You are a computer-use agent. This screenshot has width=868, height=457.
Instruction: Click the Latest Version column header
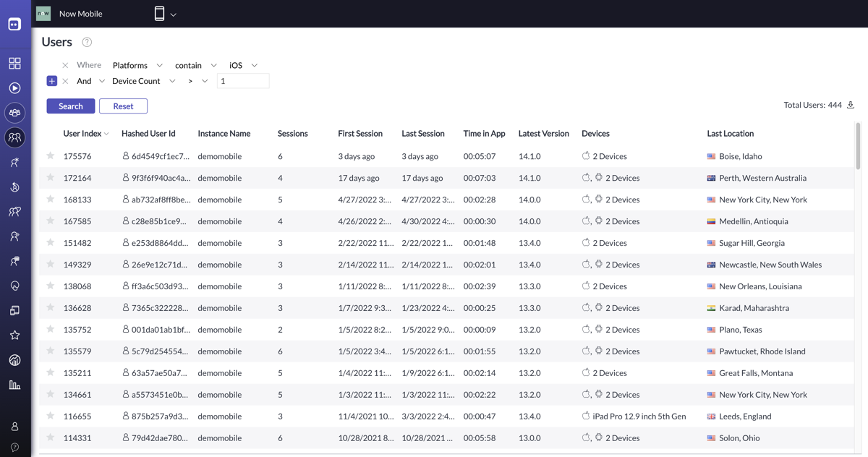click(544, 134)
